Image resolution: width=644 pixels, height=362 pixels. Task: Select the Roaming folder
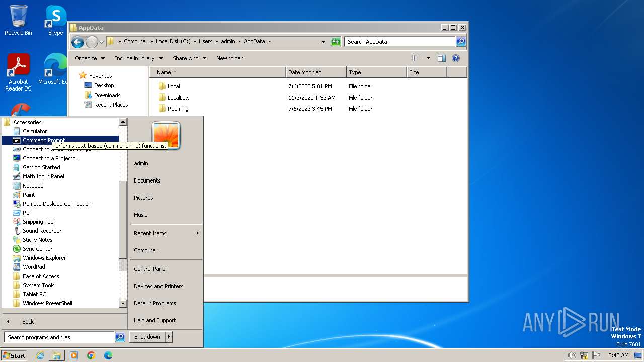click(x=178, y=109)
